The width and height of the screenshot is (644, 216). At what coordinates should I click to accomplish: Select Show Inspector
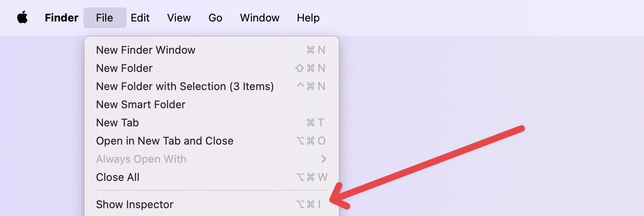134,204
